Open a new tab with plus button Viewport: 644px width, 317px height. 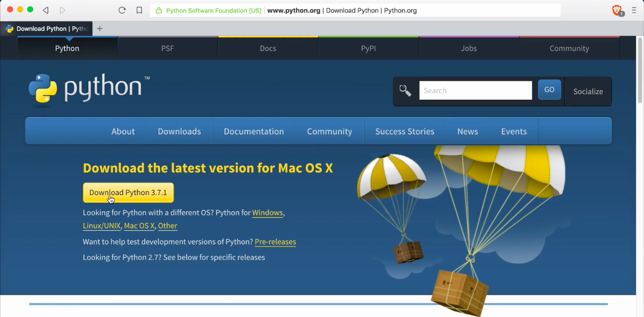(100, 29)
